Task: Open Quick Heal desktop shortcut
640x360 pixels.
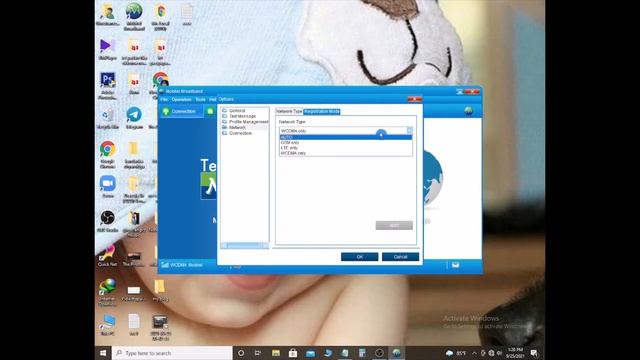Action: (x=107, y=256)
